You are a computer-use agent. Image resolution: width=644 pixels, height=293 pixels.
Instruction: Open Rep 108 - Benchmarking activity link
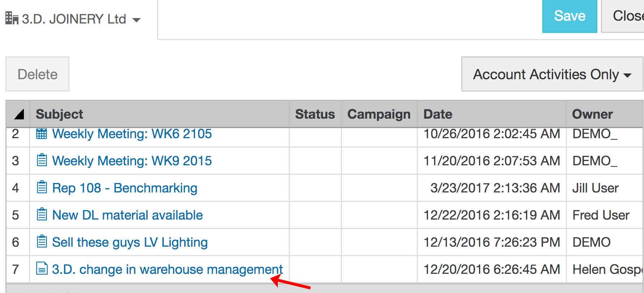pyautogui.click(x=124, y=188)
